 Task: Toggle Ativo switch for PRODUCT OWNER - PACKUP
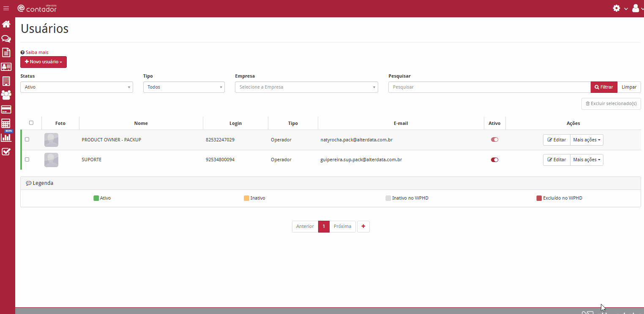(x=494, y=140)
